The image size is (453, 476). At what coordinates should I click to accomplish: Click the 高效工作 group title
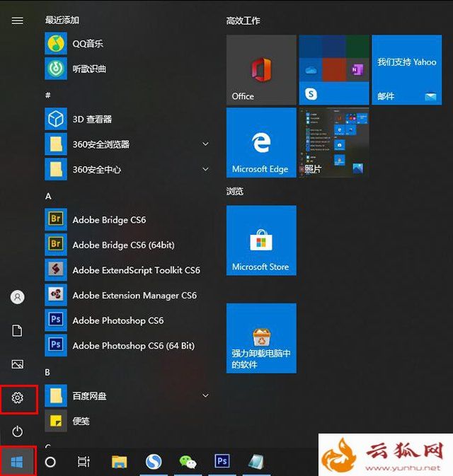243,21
